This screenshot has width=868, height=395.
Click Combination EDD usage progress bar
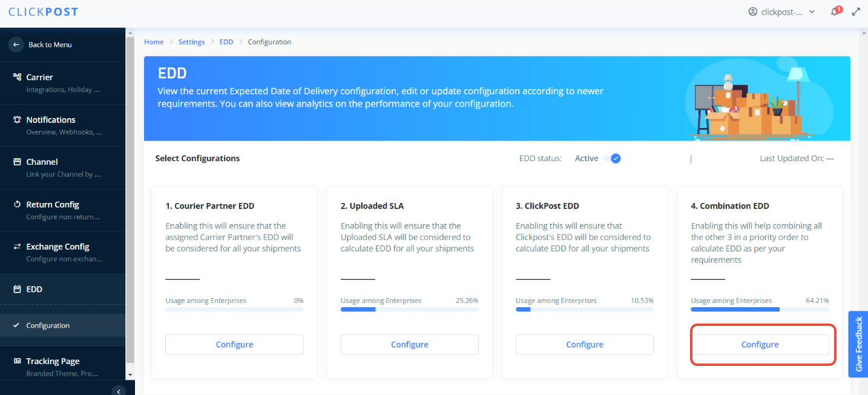760,310
